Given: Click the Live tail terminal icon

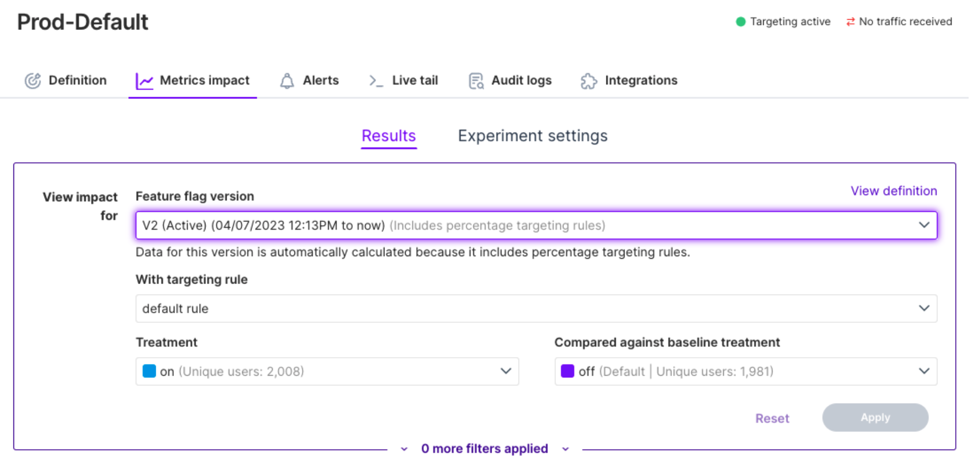Looking at the screenshot, I should (x=376, y=81).
